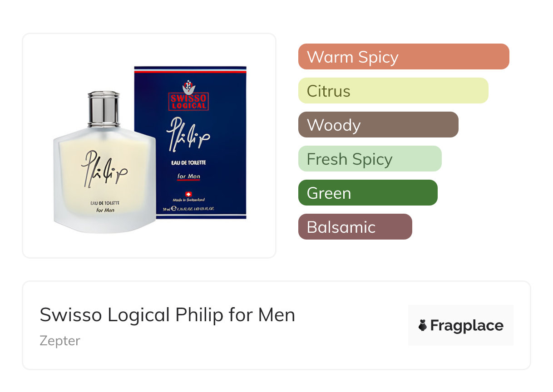
Task: Click the Fragplace perfume bottle icon
Action: (423, 325)
